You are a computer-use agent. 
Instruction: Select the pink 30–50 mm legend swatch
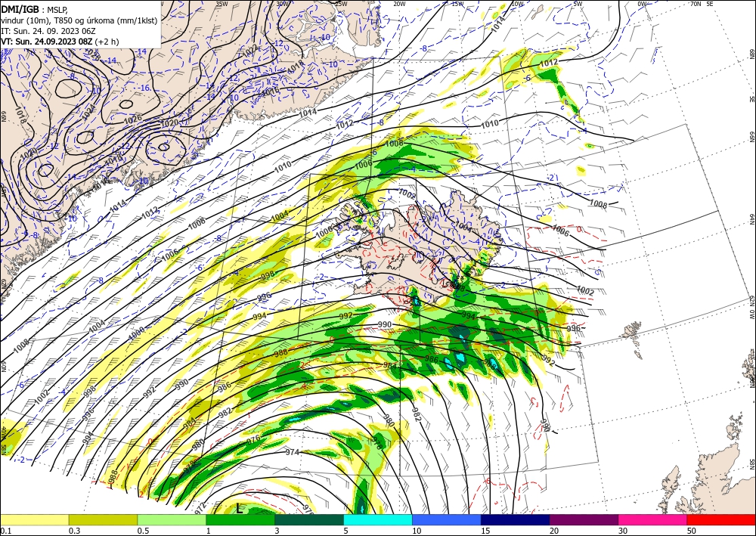653,519
